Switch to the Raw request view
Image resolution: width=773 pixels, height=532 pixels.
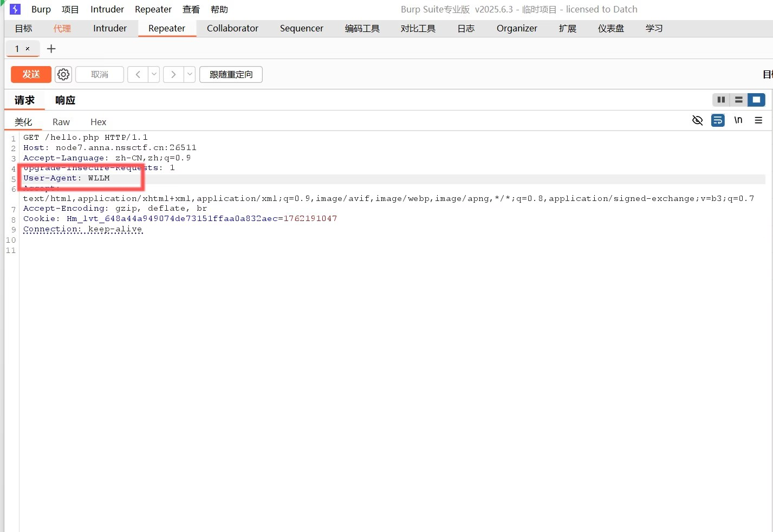(61, 122)
